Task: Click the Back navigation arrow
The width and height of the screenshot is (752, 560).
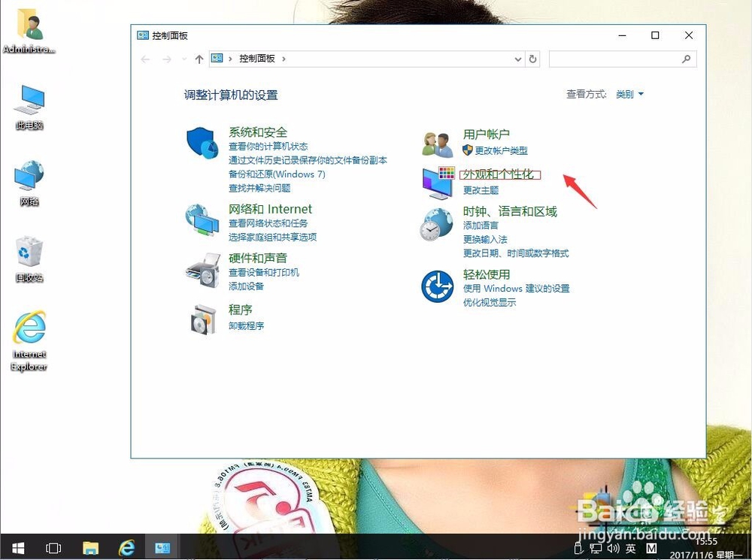Action: coord(145,59)
